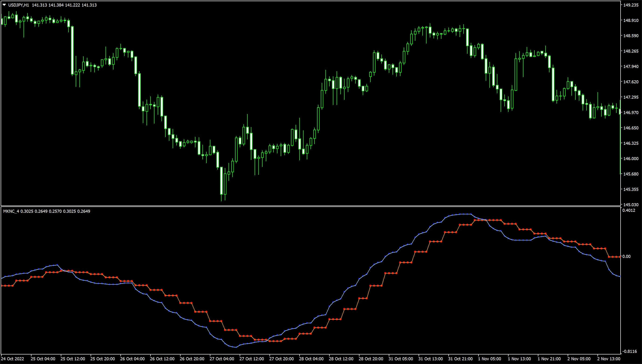
Task: Click the divider between chart and indicator
Action: (x=310, y=206)
